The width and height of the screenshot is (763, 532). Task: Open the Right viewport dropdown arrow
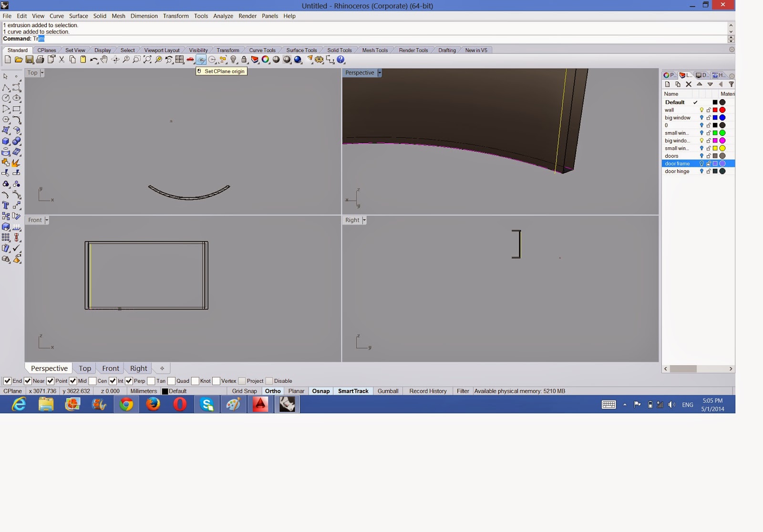point(364,220)
